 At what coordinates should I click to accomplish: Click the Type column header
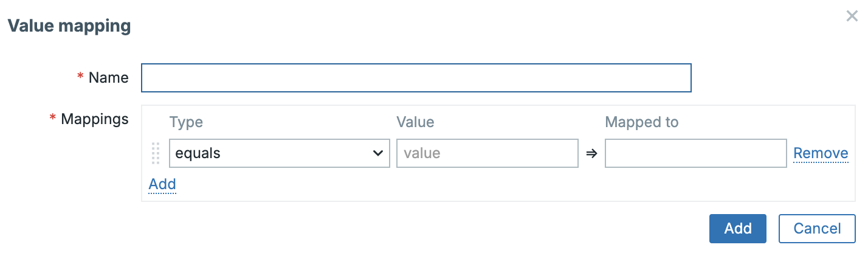coord(186,122)
